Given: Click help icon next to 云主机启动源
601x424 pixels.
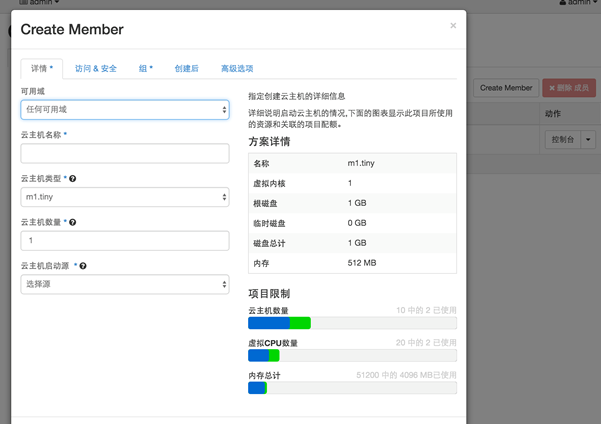Looking at the screenshot, I should coord(83,266).
